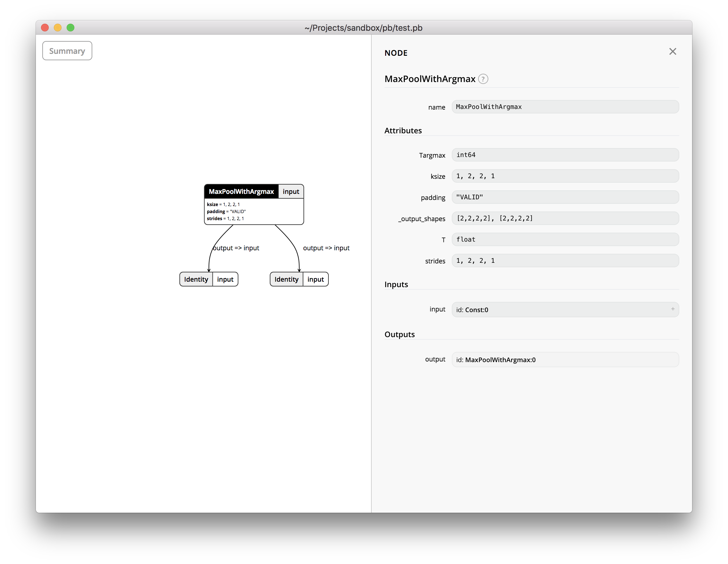728x564 pixels.
Task: Select the left Identity node
Action: click(x=196, y=279)
